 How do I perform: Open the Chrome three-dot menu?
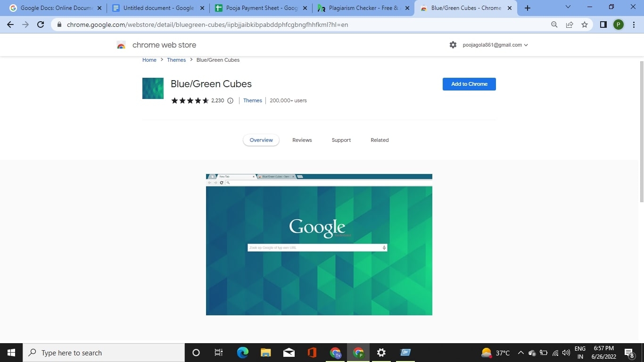(x=633, y=25)
